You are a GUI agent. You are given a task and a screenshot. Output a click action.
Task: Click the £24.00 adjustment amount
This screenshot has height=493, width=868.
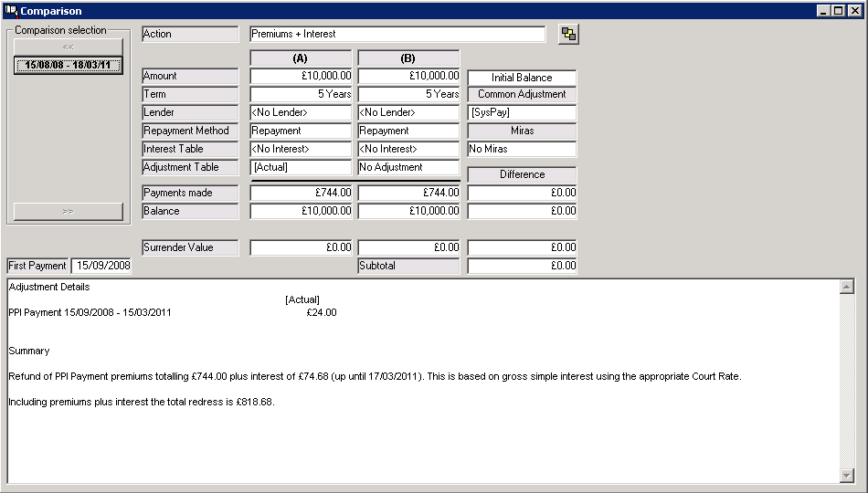pos(322,312)
